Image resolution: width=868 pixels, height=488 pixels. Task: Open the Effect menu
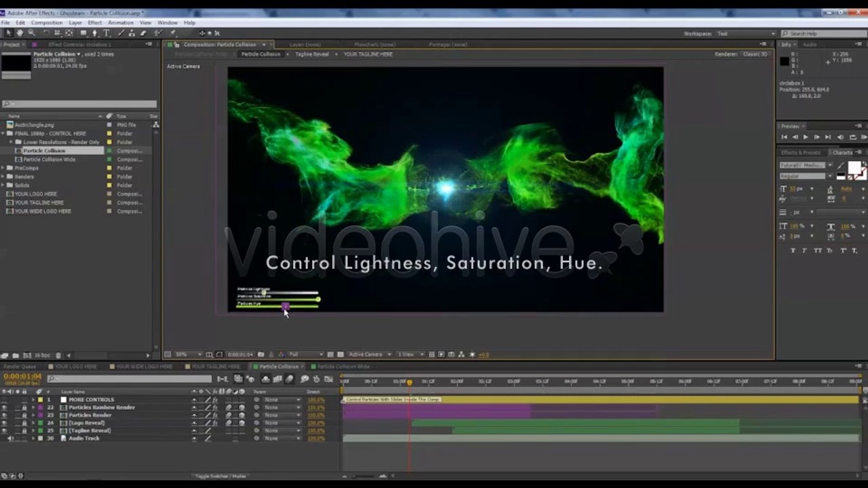tap(95, 22)
